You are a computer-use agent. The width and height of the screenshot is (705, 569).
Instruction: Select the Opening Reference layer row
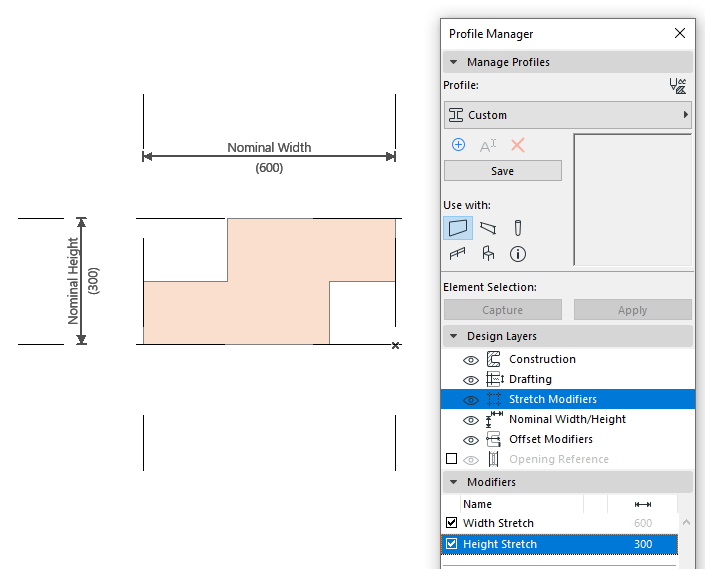(568, 459)
